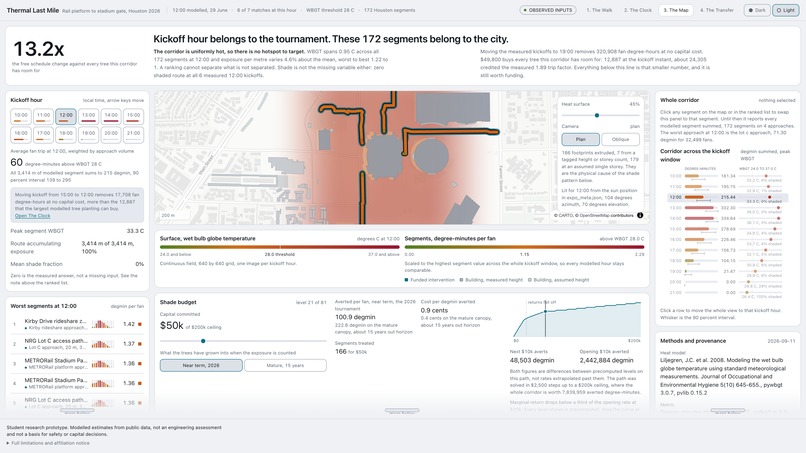Click the Thermal Last Mile title

pos(32,10)
